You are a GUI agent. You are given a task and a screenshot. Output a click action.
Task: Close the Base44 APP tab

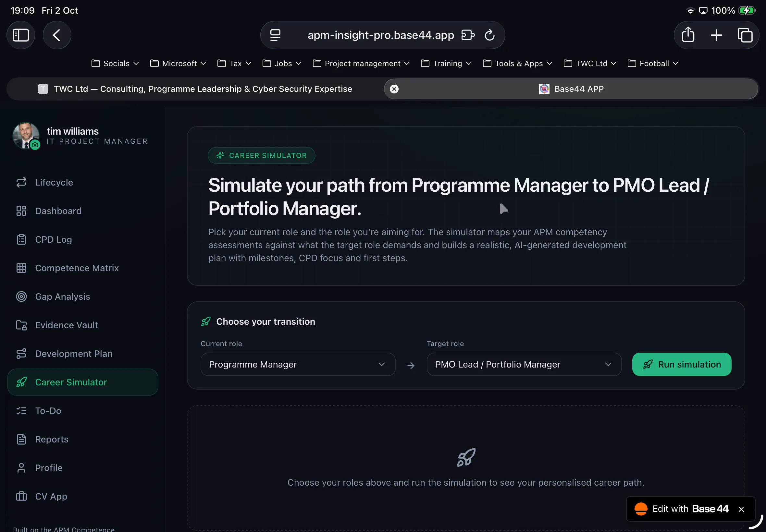[394, 89]
